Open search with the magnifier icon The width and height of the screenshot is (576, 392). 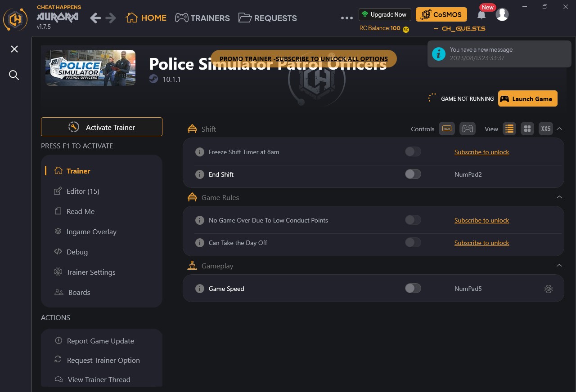[x=14, y=75]
